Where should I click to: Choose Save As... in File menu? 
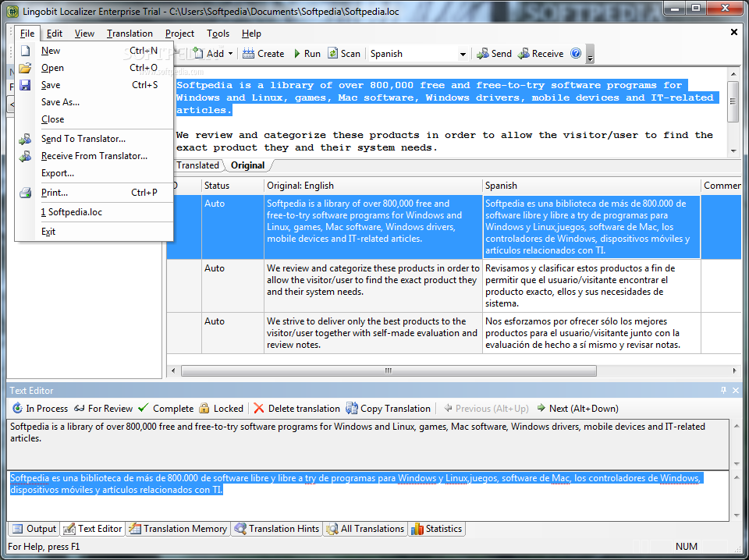click(94, 102)
